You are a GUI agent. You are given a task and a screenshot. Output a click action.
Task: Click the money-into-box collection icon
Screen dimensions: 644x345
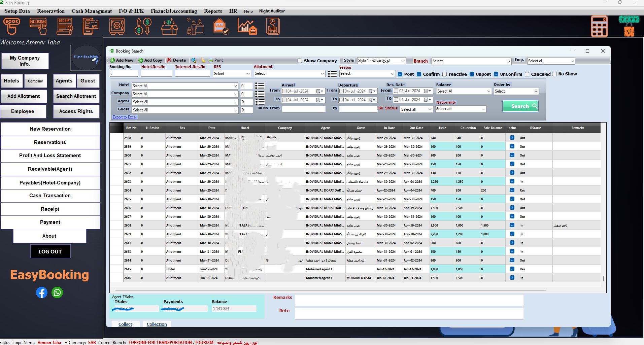click(169, 26)
